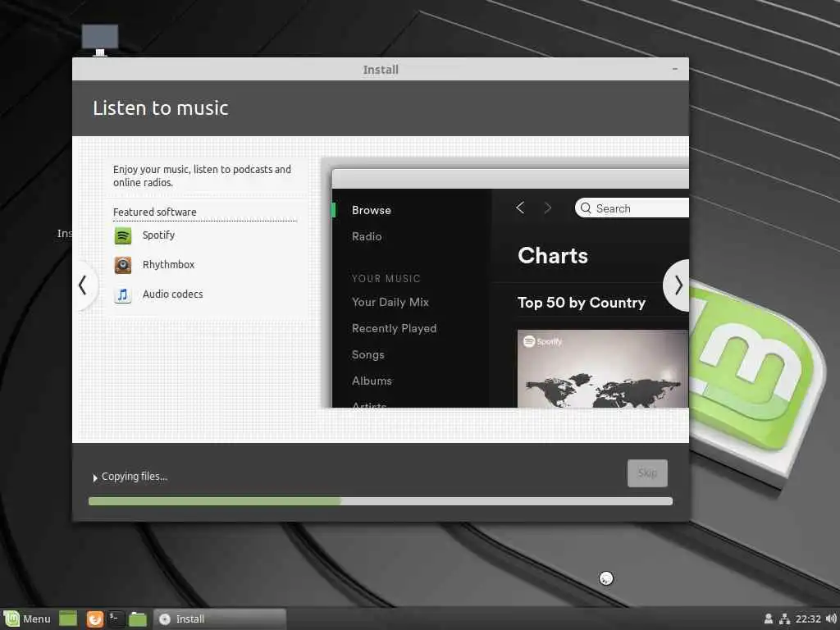
Task: Open the Computer desktop icon
Action: click(100, 39)
